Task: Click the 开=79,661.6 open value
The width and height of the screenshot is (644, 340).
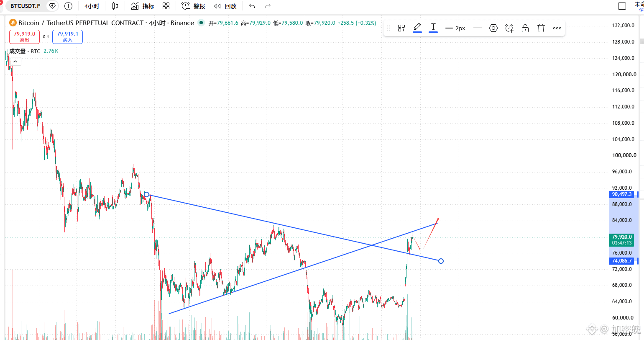Action: click(223, 23)
